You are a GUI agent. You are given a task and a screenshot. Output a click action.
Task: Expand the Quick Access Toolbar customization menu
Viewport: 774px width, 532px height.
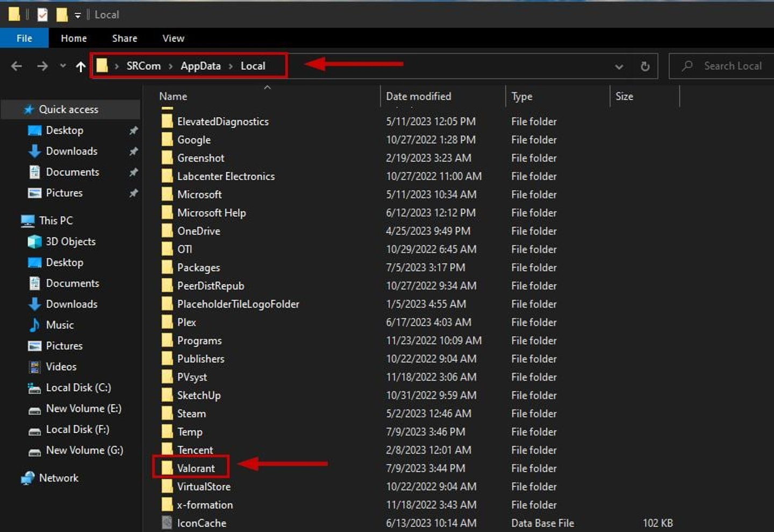pyautogui.click(x=78, y=15)
